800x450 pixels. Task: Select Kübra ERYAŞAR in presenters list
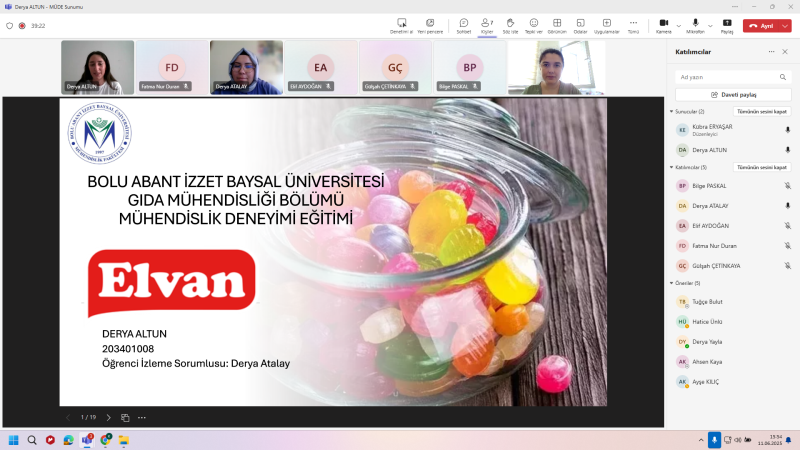(733, 130)
